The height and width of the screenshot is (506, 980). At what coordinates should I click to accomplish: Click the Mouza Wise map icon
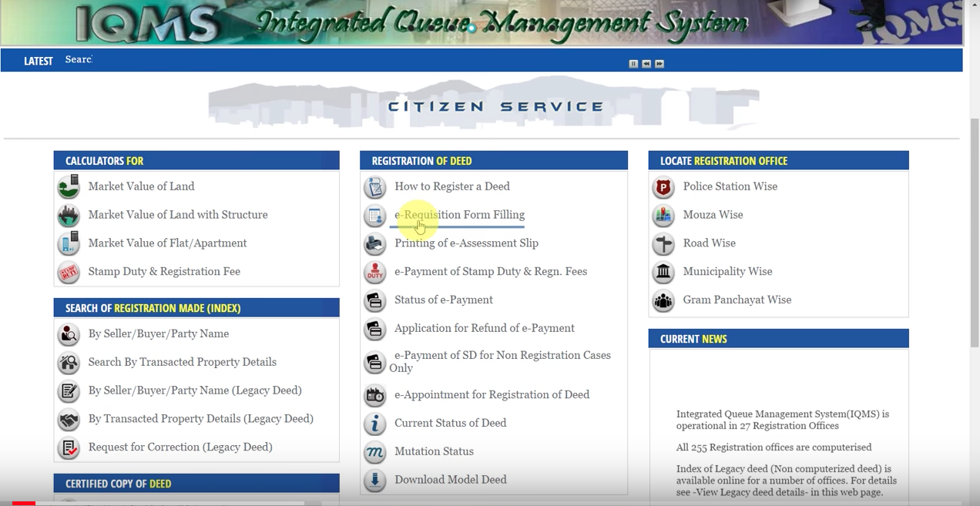(663, 216)
